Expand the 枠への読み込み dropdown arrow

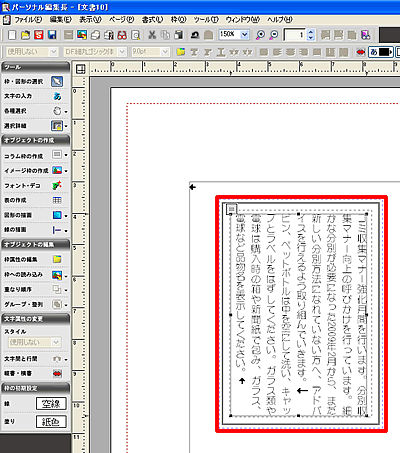click(66, 275)
